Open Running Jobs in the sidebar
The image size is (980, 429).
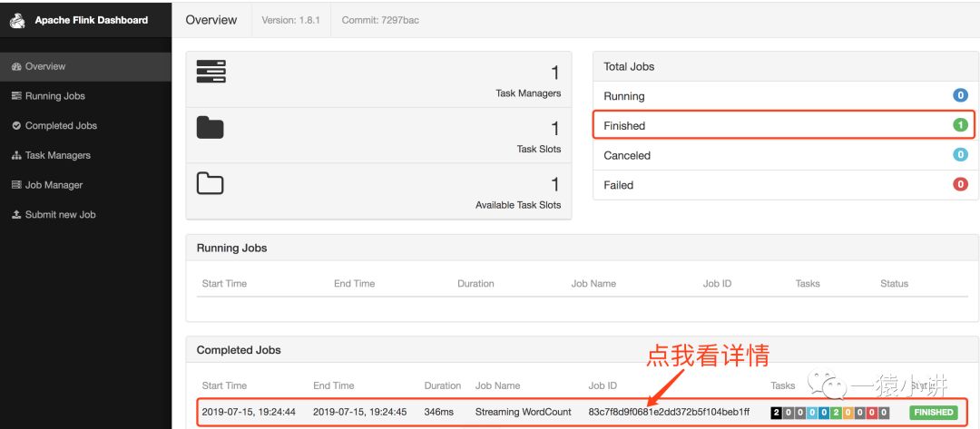point(85,96)
